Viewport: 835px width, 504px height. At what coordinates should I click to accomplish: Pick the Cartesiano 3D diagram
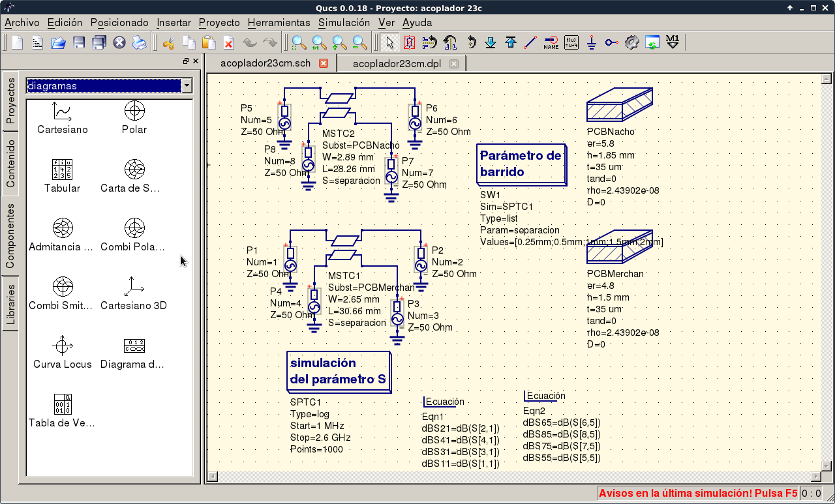[x=134, y=294]
